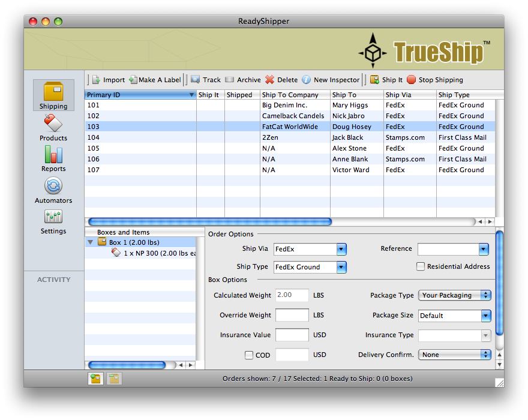The height and width of the screenshot is (420, 528).
Task: Select Victor Ward order row
Action: [290, 170]
